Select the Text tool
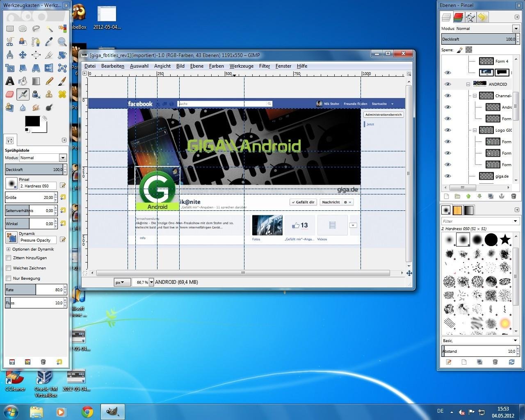 (x=10, y=81)
